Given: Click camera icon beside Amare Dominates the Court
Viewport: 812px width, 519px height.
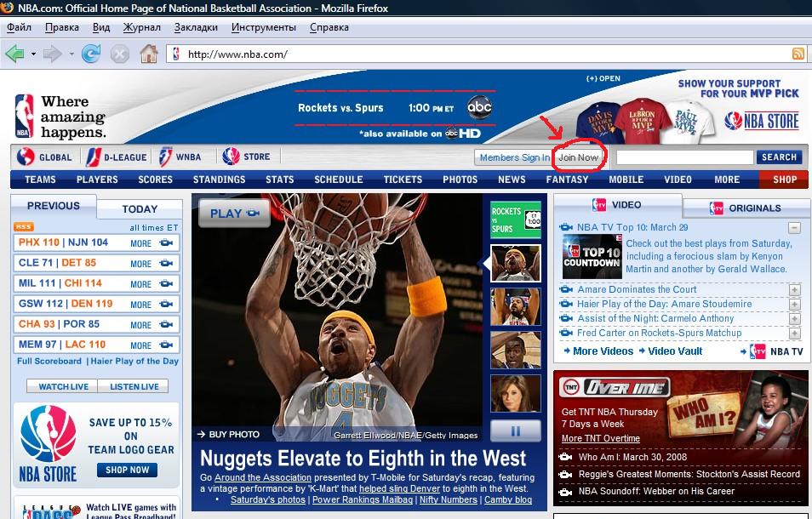Looking at the screenshot, I should tap(566, 289).
